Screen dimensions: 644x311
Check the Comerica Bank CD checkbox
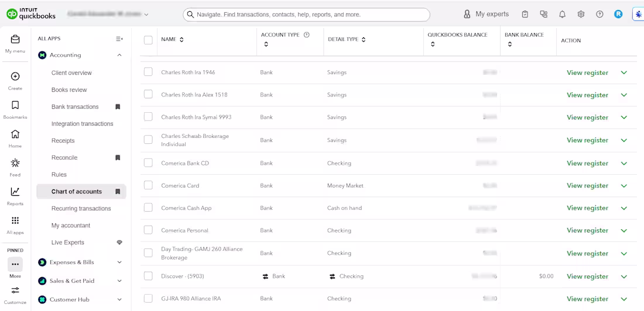148,163
